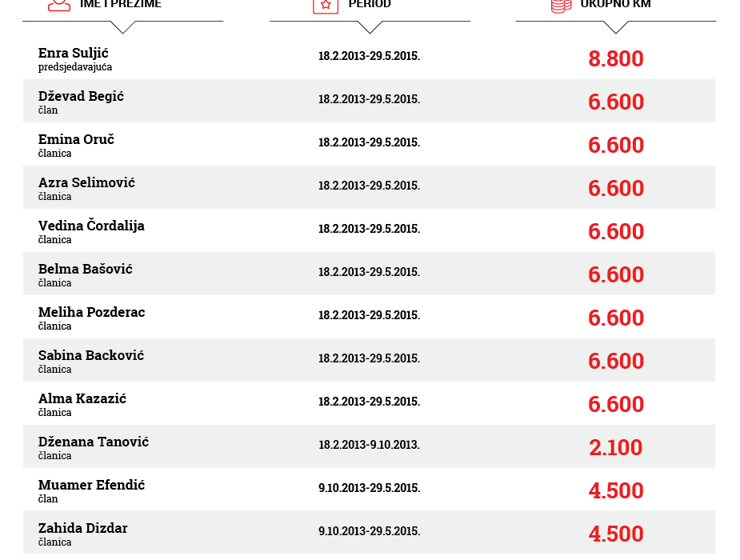Select the PERIOD column header text

pyautogui.click(x=370, y=4)
